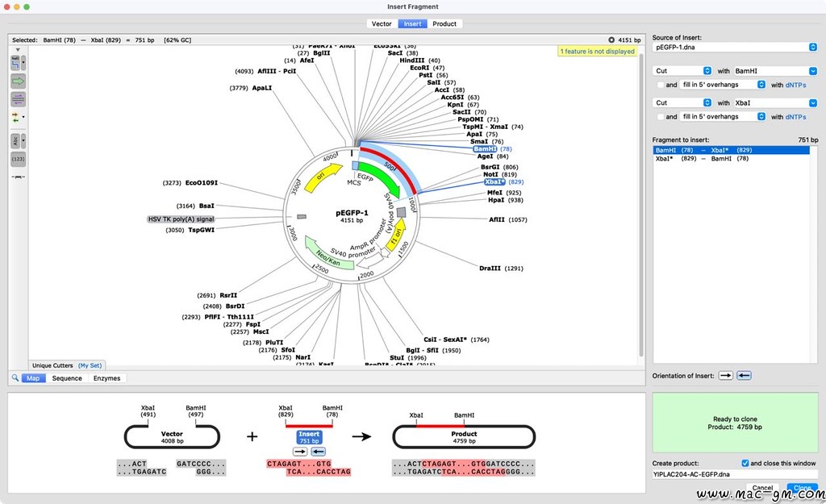Viewport: 826px width, 504px height.
Task: Click the '1 feature is not displayed' notice
Action: pos(598,51)
